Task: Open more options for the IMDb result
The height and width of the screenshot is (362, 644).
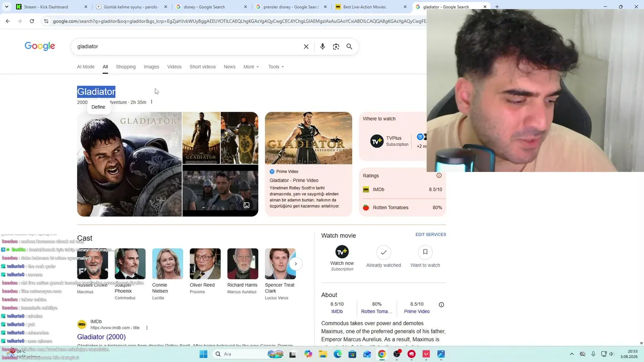Action: point(147,328)
